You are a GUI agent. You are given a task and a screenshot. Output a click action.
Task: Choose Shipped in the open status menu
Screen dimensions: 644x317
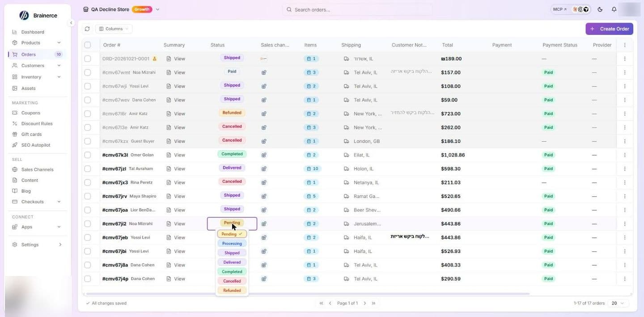[232, 253]
